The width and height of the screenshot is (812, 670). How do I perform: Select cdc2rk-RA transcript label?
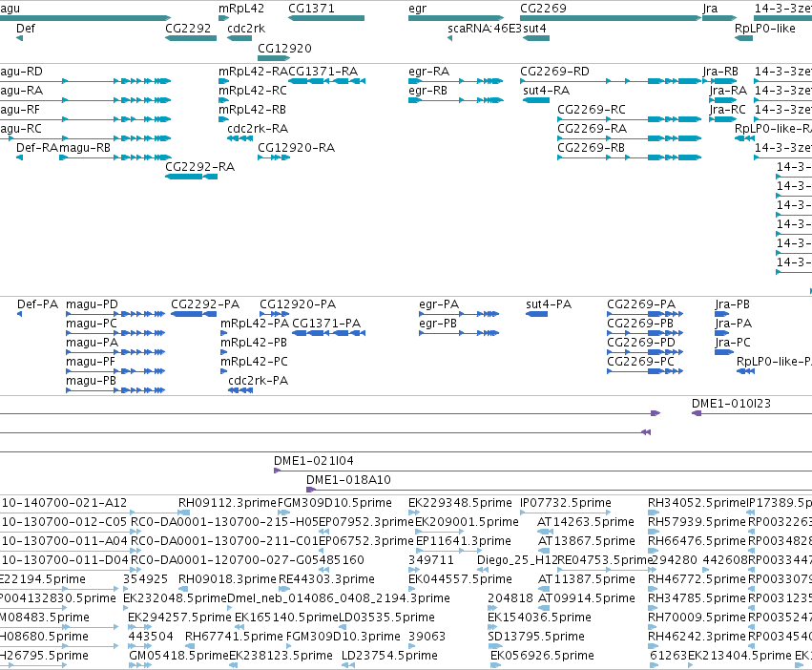click(x=258, y=129)
